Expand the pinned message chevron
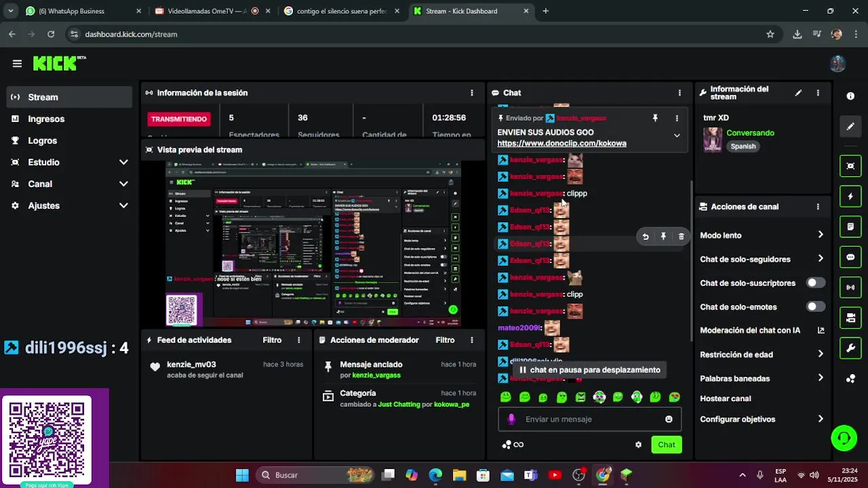The width and height of the screenshot is (868, 488). tap(677, 136)
